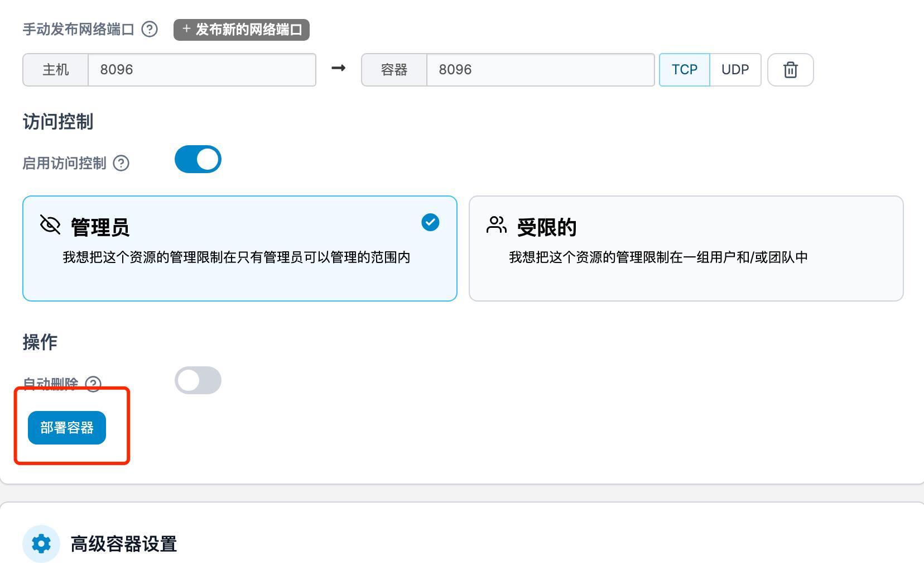
Task: Click the arrow between host and container ports
Action: (339, 69)
